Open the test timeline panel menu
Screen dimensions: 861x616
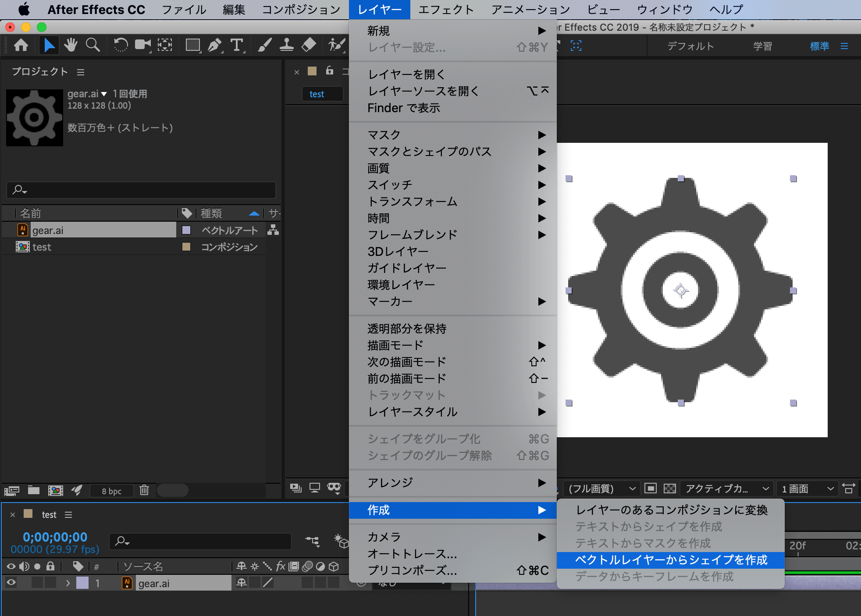[x=68, y=515]
